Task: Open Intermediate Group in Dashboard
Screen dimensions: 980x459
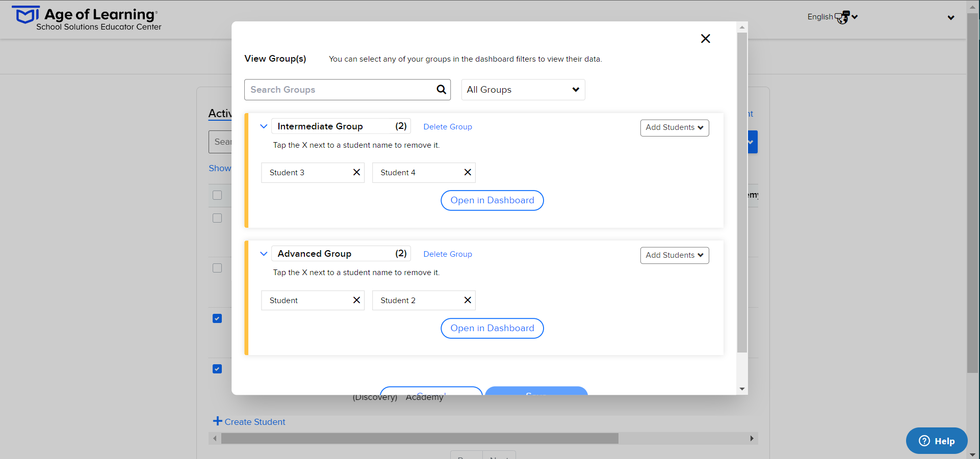Action: click(492, 200)
